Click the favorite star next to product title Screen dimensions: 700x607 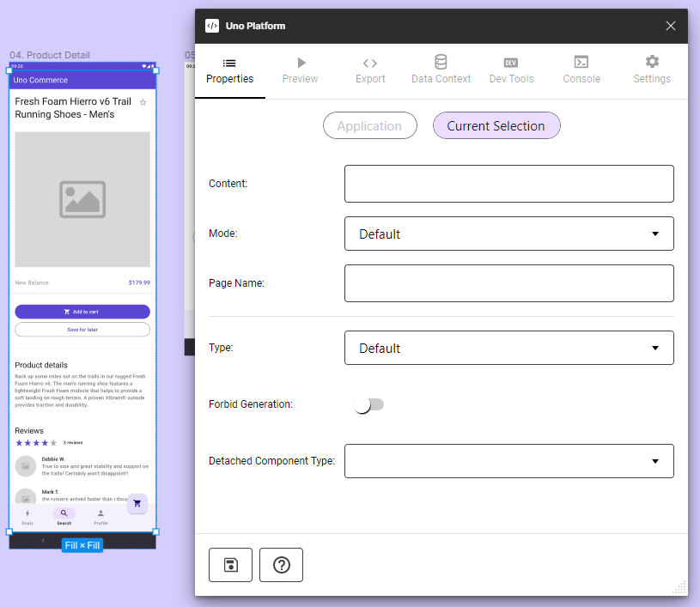click(143, 102)
